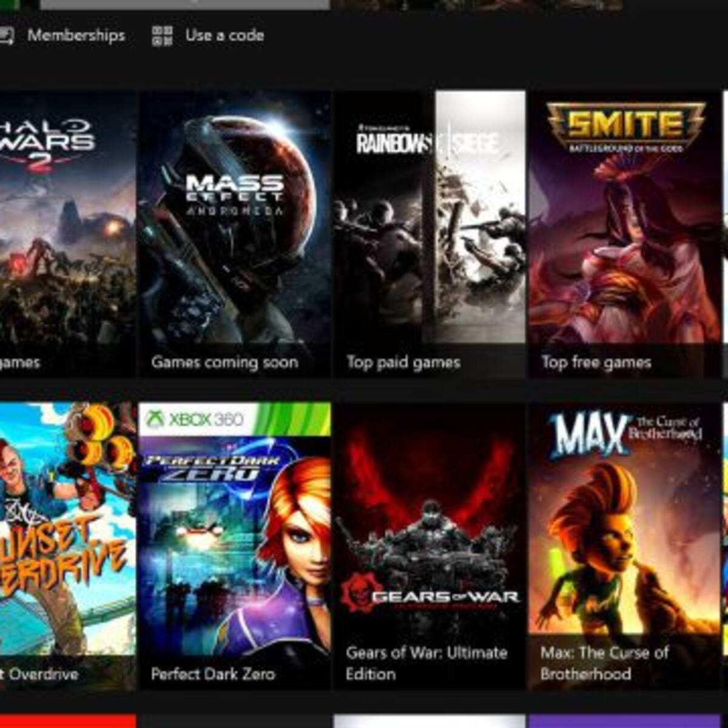728x728 pixels.
Task: Click the Mass Effect Andromeda title logo
Action: click(235, 193)
